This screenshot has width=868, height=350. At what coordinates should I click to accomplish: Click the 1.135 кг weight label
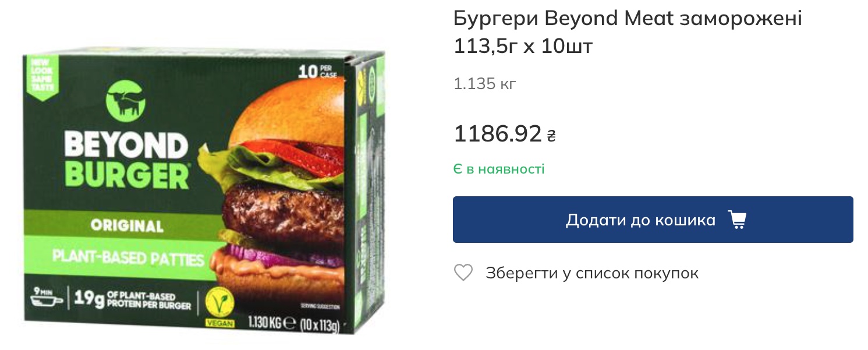coord(485,84)
